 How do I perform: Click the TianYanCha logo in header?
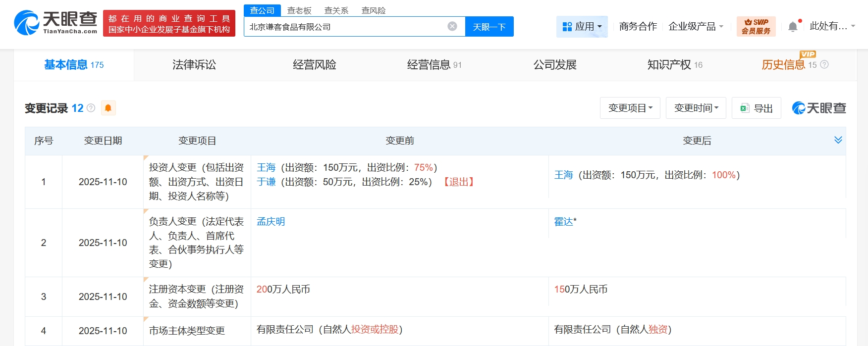pyautogui.click(x=55, y=23)
